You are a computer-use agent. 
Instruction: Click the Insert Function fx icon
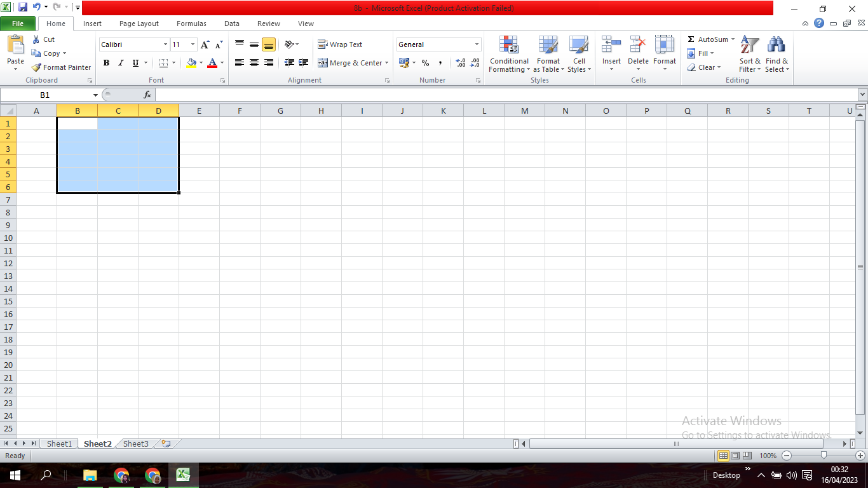(x=147, y=95)
